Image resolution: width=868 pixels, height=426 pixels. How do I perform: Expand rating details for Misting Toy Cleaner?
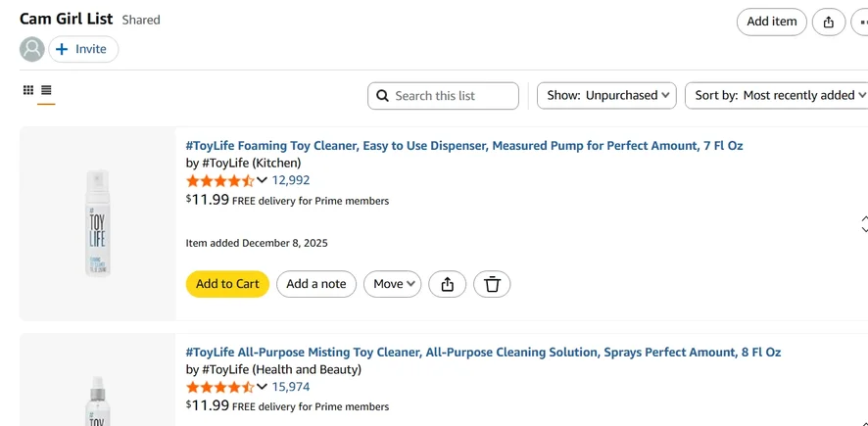tap(262, 387)
